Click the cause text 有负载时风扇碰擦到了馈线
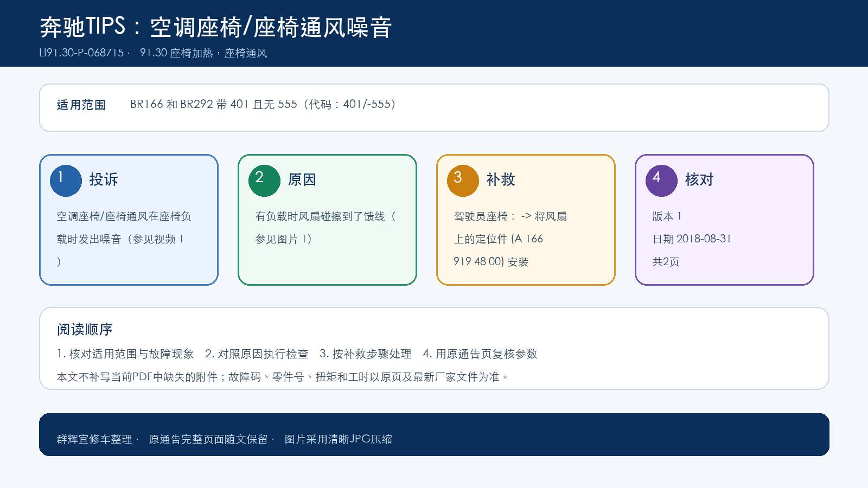The width and height of the screenshot is (868, 488). pos(320,216)
